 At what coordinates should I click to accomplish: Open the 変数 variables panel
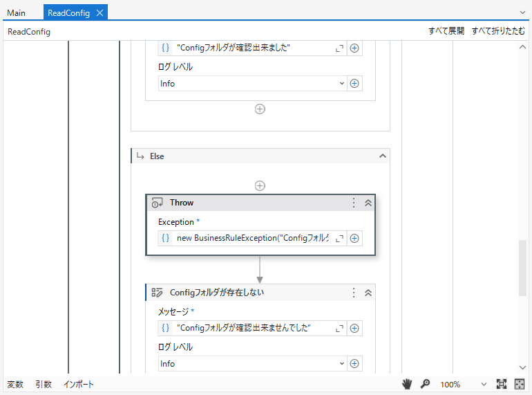click(x=15, y=385)
